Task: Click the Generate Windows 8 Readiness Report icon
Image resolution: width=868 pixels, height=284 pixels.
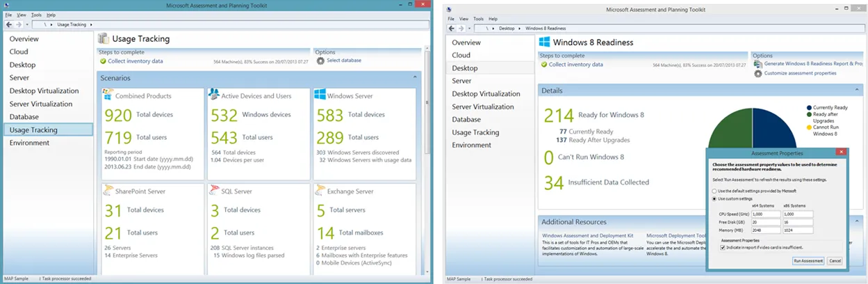Action: (x=758, y=63)
